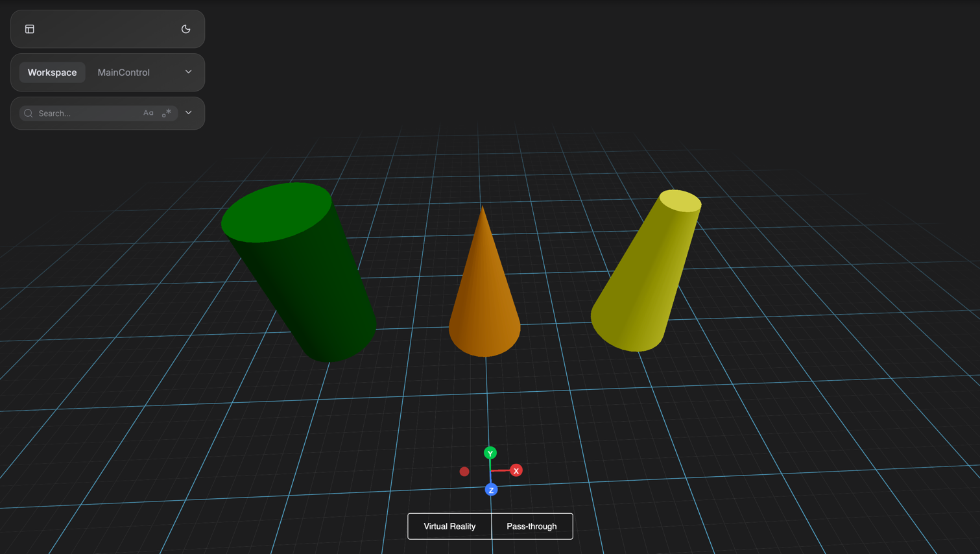980x554 pixels.
Task: Start Pass-through mode
Action: (532, 526)
